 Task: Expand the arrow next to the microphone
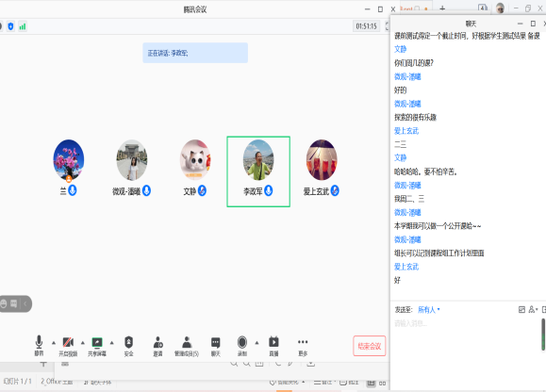click(54, 343)
